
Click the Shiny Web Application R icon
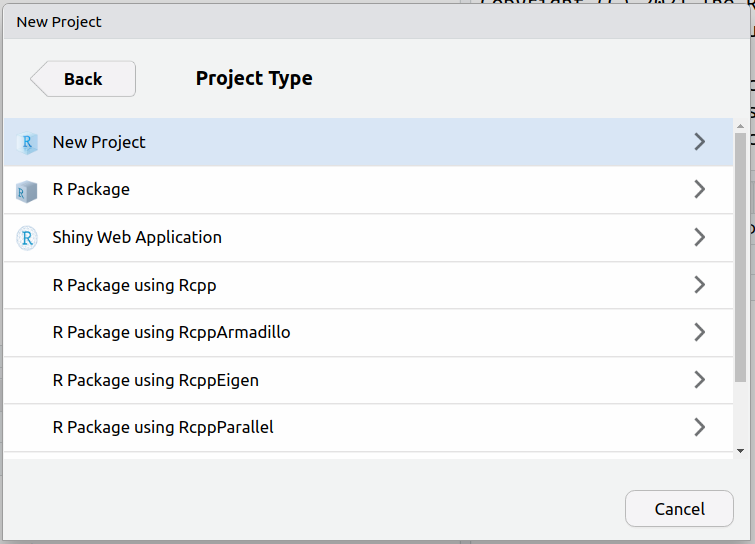(x=27, y=238)
